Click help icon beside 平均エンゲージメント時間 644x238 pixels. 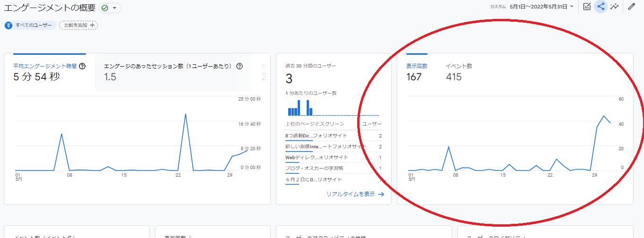coord(82,67)
